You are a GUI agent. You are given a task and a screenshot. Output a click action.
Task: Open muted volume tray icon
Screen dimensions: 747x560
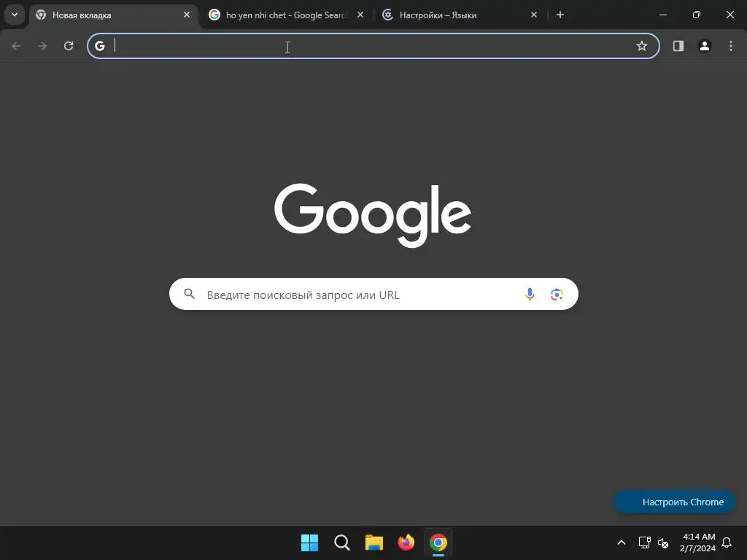[x=662, y=542]
